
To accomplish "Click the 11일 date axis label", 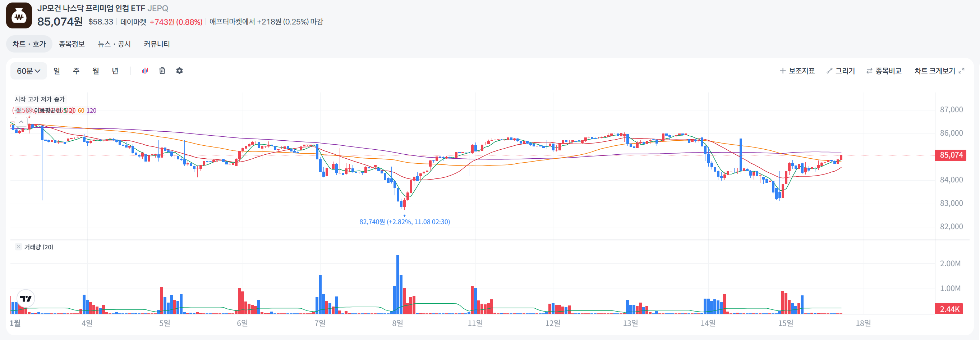I will pyautogui.click(x=475, y=323).
